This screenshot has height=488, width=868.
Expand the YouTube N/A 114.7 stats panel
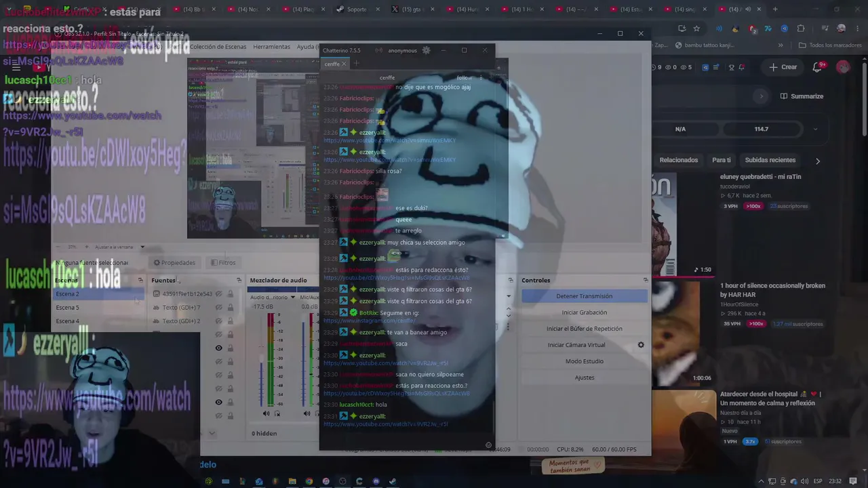(815, 129)
